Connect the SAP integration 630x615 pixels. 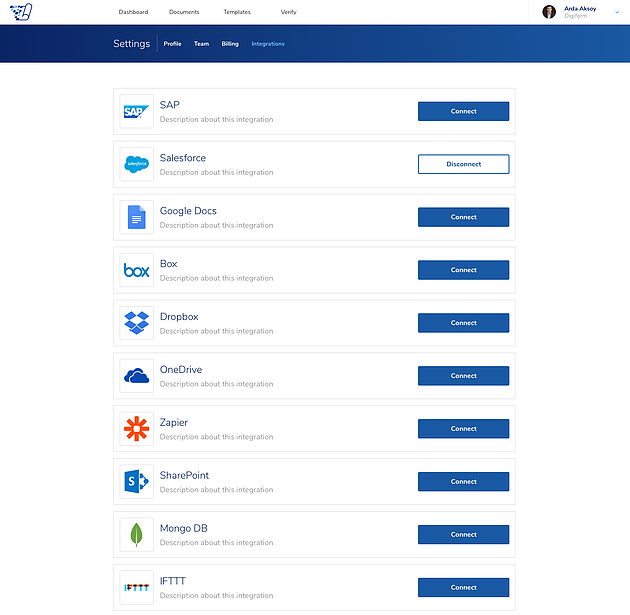point(464,111)
